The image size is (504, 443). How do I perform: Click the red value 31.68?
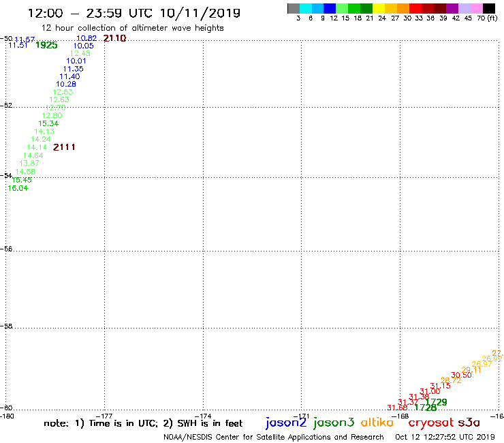(x=397, y=408)
